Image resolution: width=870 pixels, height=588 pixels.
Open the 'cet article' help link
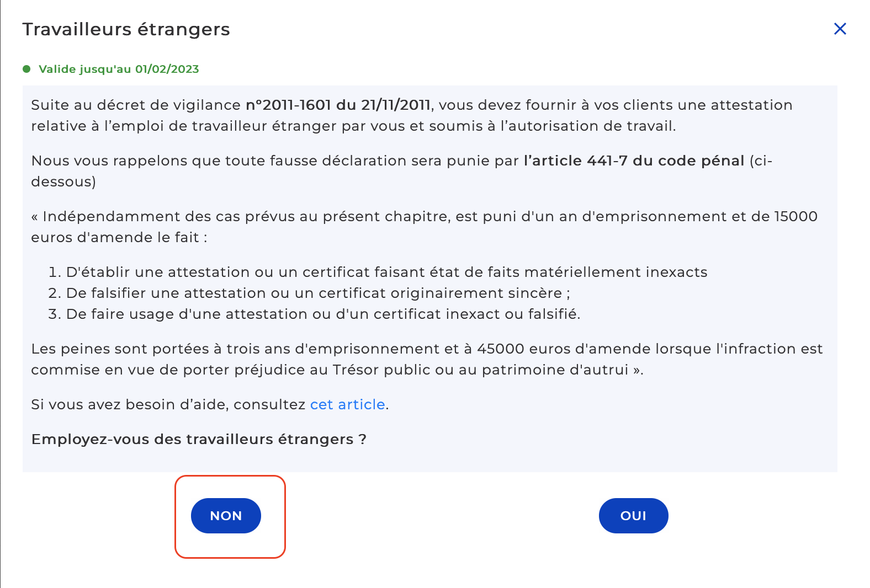pyautogui.click(x=348, y=404)
